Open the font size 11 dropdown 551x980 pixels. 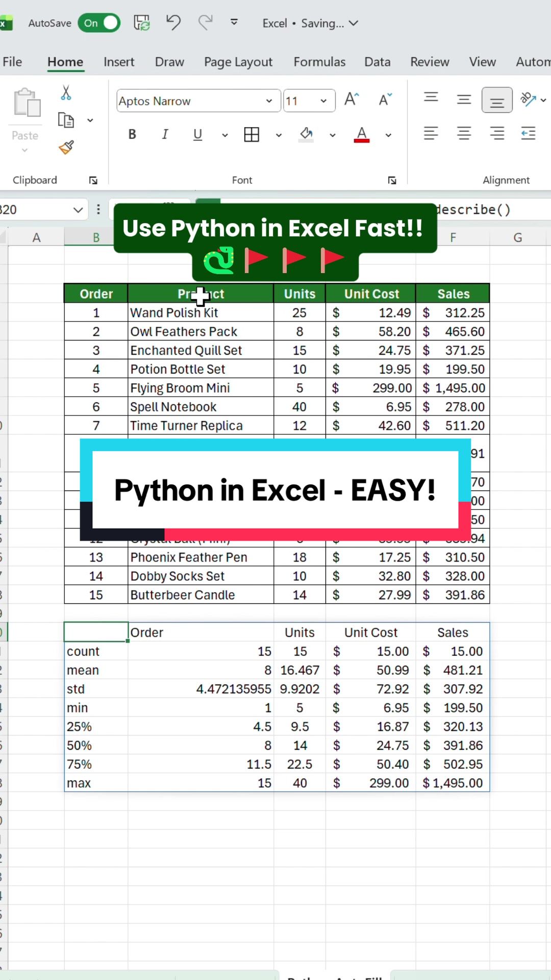[323, 101]
